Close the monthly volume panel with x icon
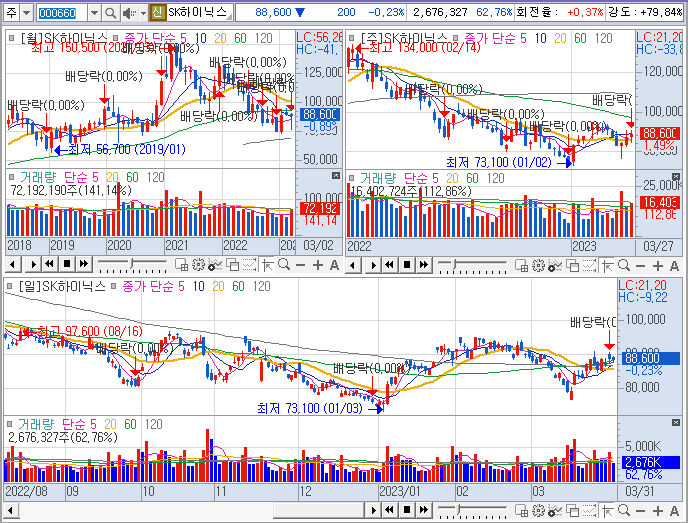The image size is (688, 523). 336,176
